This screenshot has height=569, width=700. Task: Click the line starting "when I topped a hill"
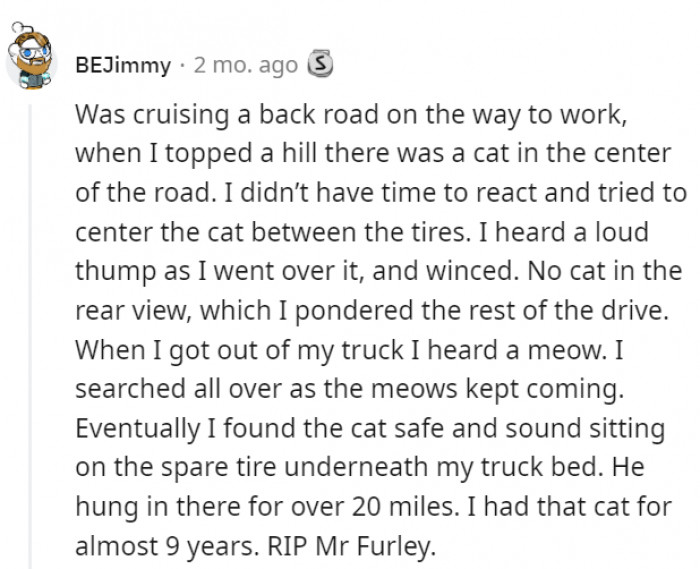click(373, 154)
